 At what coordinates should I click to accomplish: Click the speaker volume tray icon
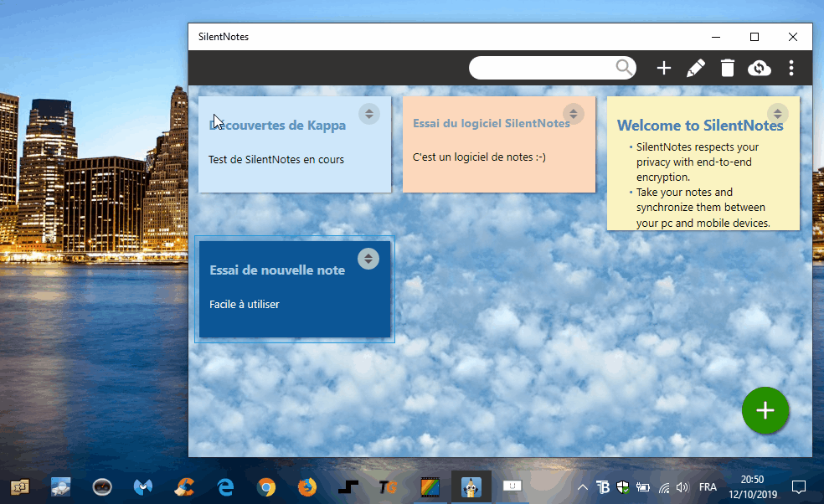[x=682, y=487]
